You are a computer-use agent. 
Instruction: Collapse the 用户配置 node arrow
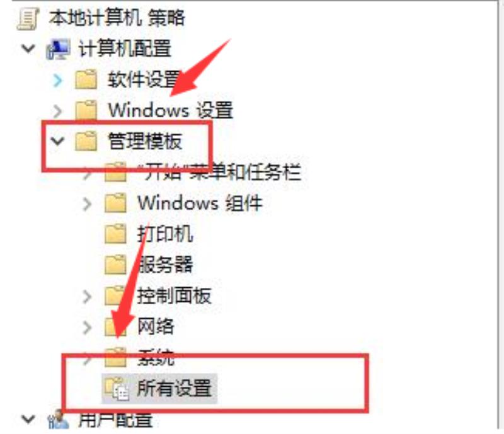pos(28,419)
